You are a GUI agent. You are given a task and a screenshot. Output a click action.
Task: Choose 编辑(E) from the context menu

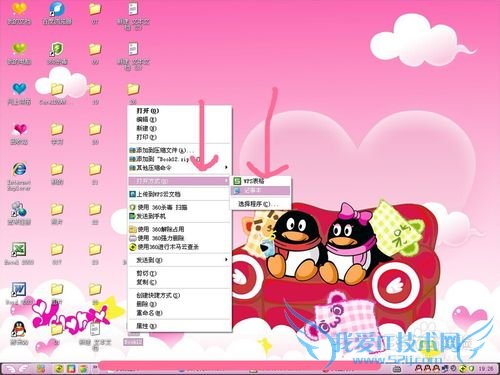pyautogui.click(x=180, y=119)
